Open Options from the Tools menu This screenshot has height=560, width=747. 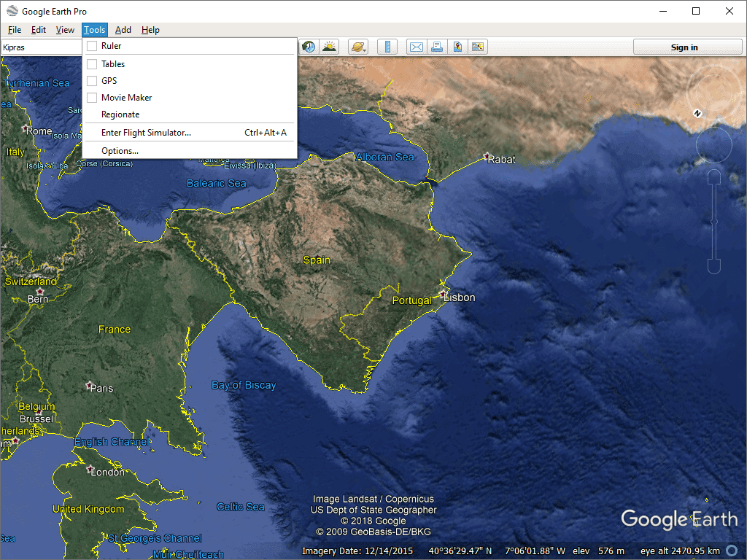(x=190, y=151)
